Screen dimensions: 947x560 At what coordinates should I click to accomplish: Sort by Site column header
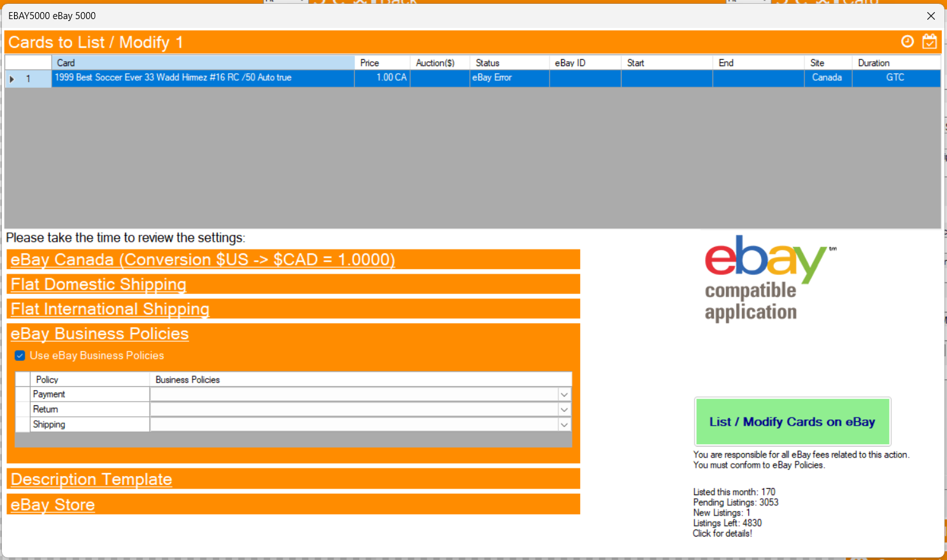tap(829, 62)
